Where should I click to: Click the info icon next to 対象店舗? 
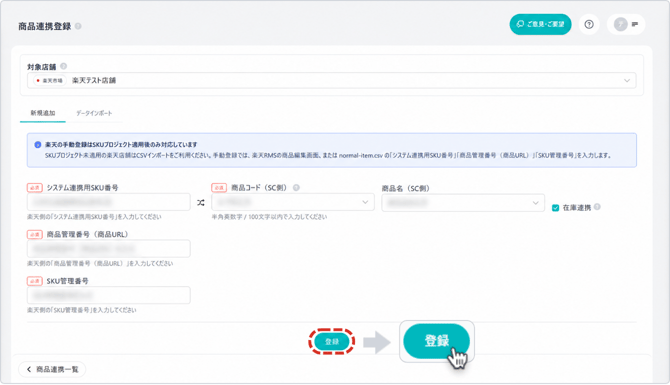pyautogui.click(x=63, y=66)
